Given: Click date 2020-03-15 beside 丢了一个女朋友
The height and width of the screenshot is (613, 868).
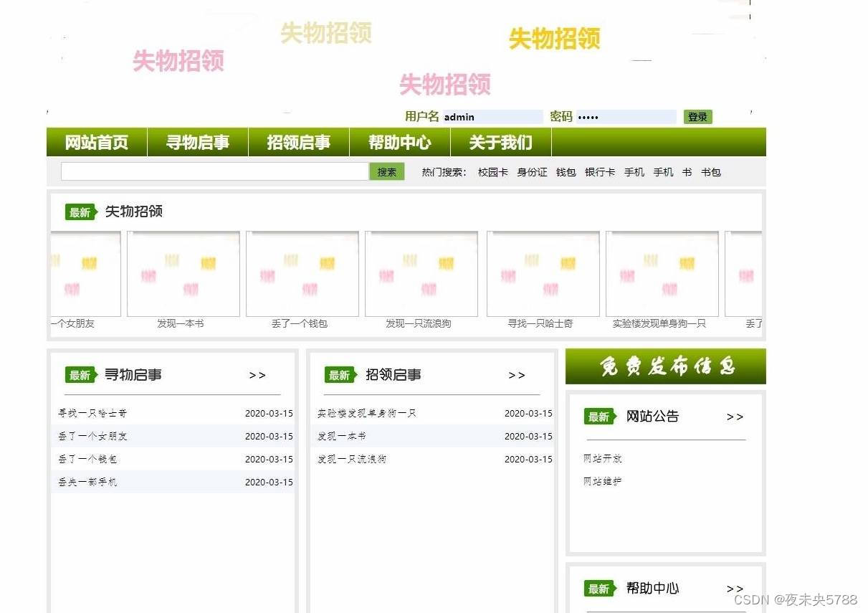Looking at the screenshot, I should click(x=269, y=436).
